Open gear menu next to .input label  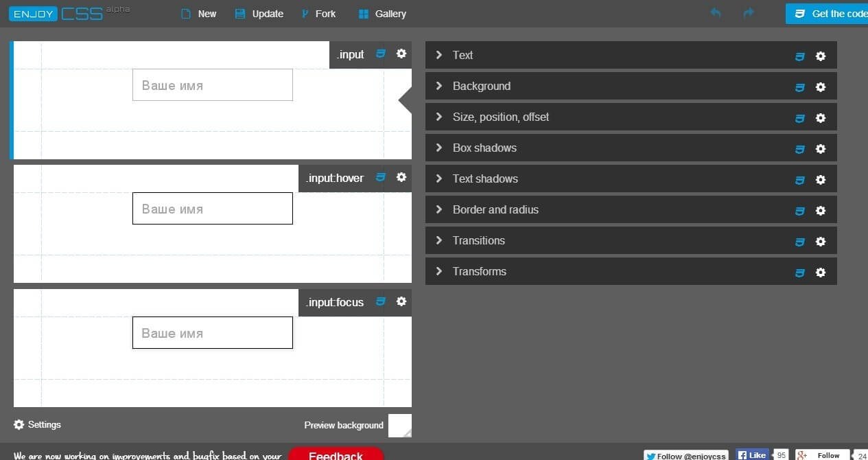401,54
